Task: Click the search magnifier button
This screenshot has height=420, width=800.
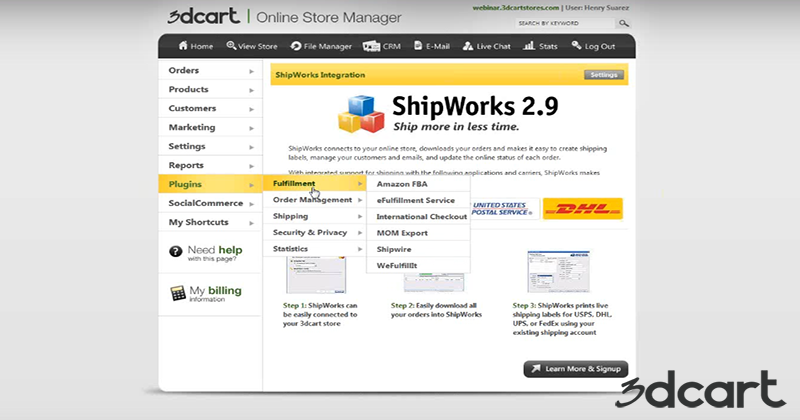Action: (624, 22)
